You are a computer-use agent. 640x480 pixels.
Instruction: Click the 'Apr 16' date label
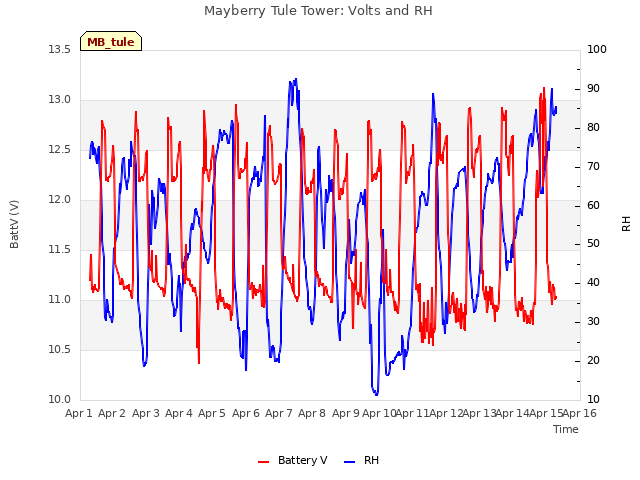[580, 414]
